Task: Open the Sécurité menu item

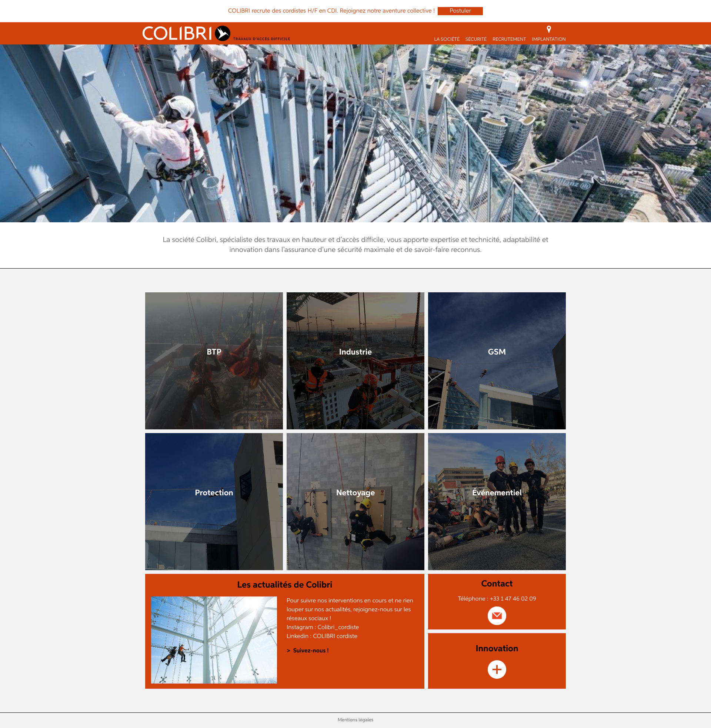Action: (x=476, y=39)
